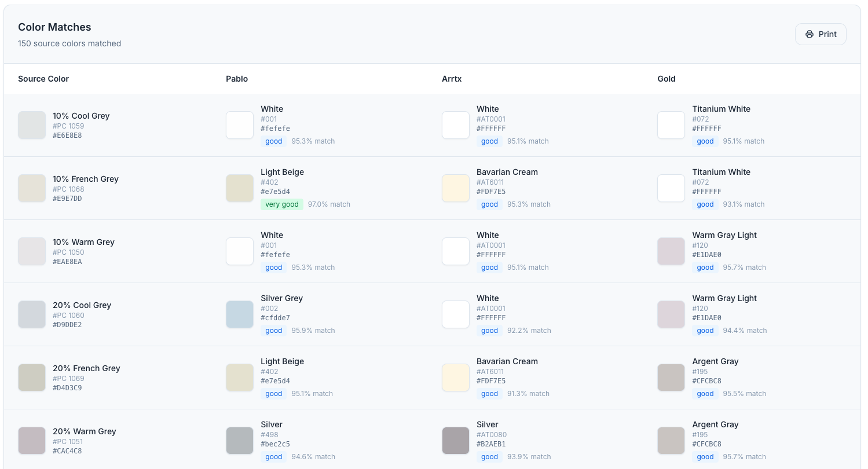Click the Titanium White swatch for 10% French Grey
The width and height of the screenshot is (868, 469).
(671, 188)
